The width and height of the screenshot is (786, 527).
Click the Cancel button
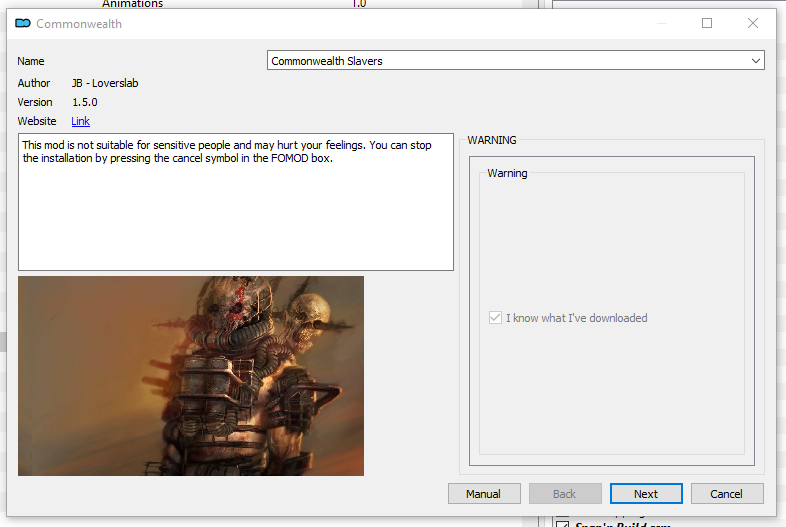click(x=727, y=494)
